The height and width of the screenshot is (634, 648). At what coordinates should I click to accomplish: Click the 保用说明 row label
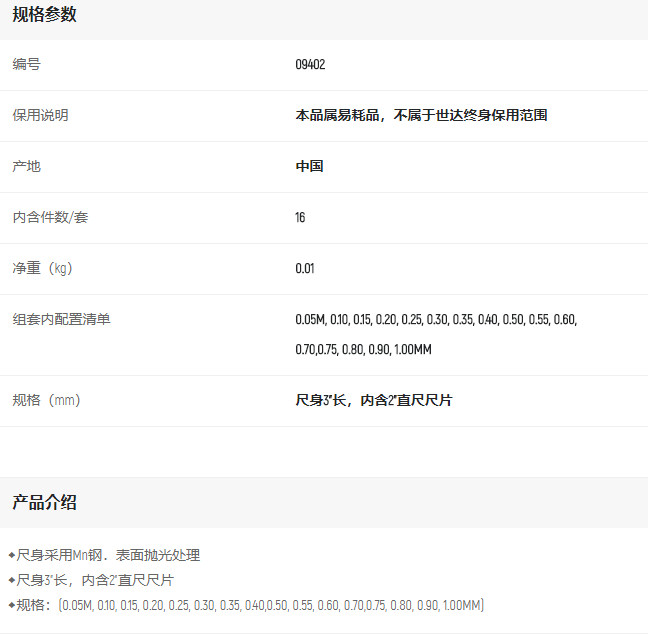coord(40,116)
